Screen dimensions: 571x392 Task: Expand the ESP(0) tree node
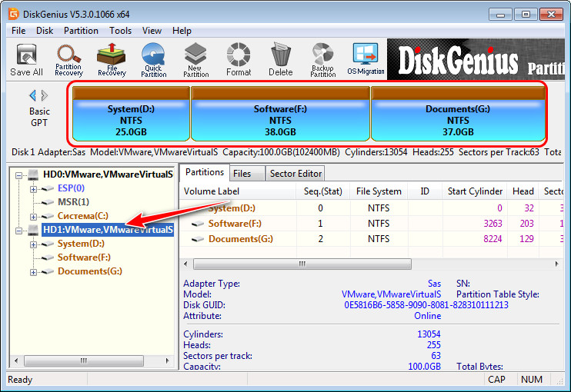pyautogui.click(x=33, y=189)
